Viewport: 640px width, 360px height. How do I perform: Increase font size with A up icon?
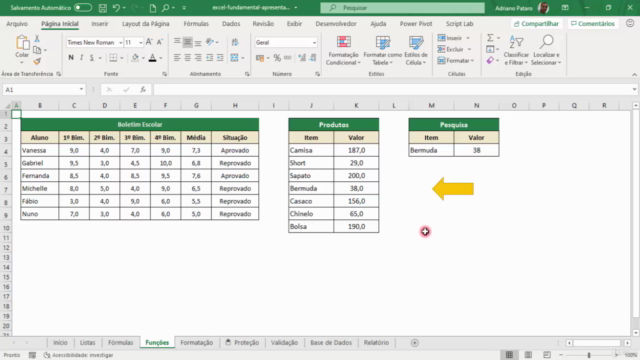pyautogui.click(x=149, y=42)
